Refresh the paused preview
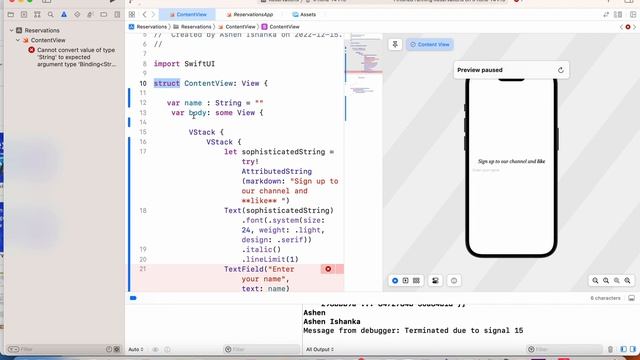Viewport: 640px width, 360px height. pos(561,70)
